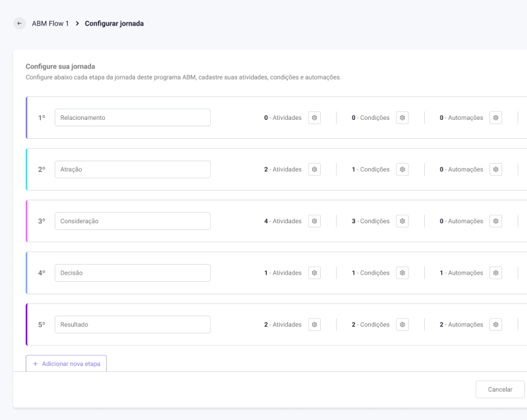Open Atividades settings gear for Consideração stage

click(314, 221)
